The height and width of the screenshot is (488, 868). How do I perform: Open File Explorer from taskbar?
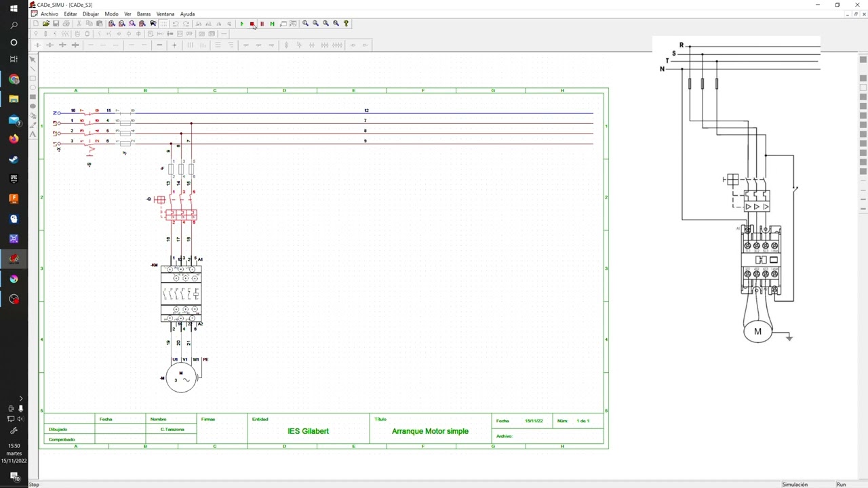14,99
